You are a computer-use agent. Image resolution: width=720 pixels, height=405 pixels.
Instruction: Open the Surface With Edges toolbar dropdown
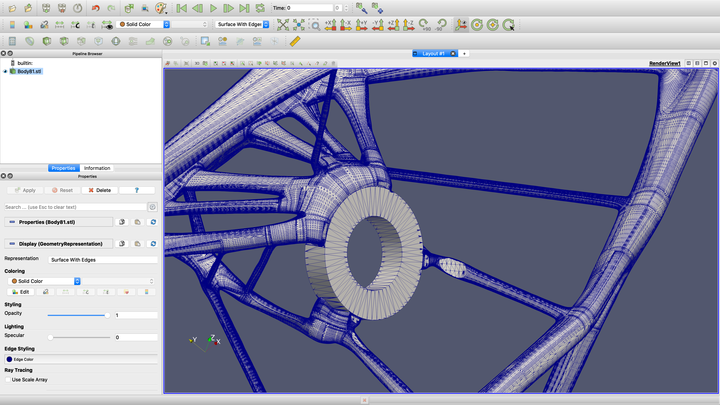[x=243, y=24]
